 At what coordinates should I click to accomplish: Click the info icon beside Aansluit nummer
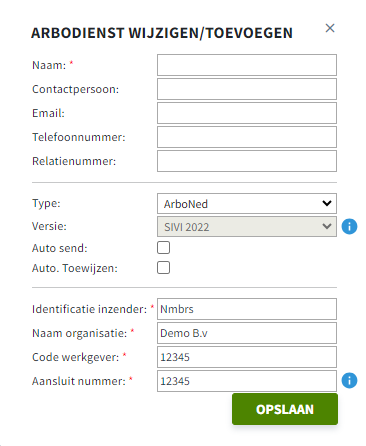click(x=349, y=381)
